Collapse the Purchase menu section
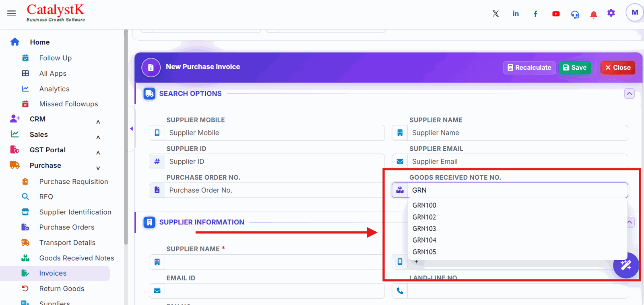Screen dimensions: 644x305 tap(98, 168)
